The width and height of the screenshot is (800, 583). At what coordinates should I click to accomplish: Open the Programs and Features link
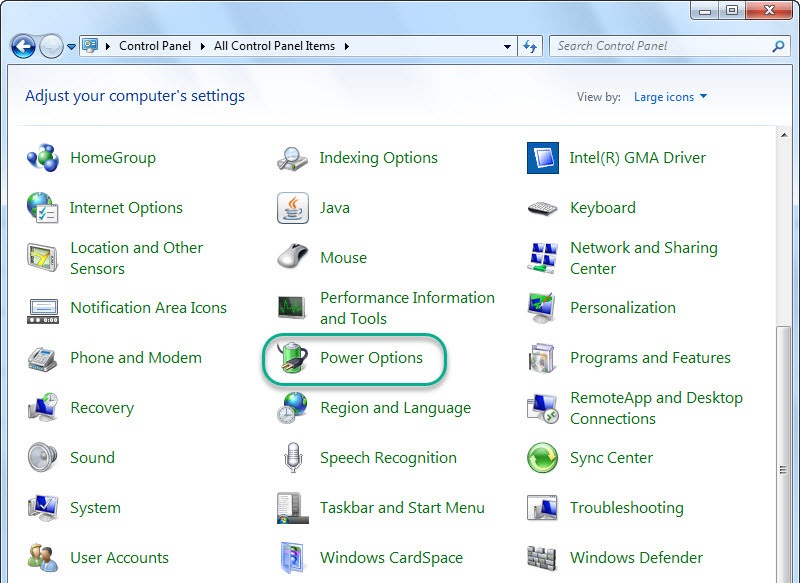(650, 358)
